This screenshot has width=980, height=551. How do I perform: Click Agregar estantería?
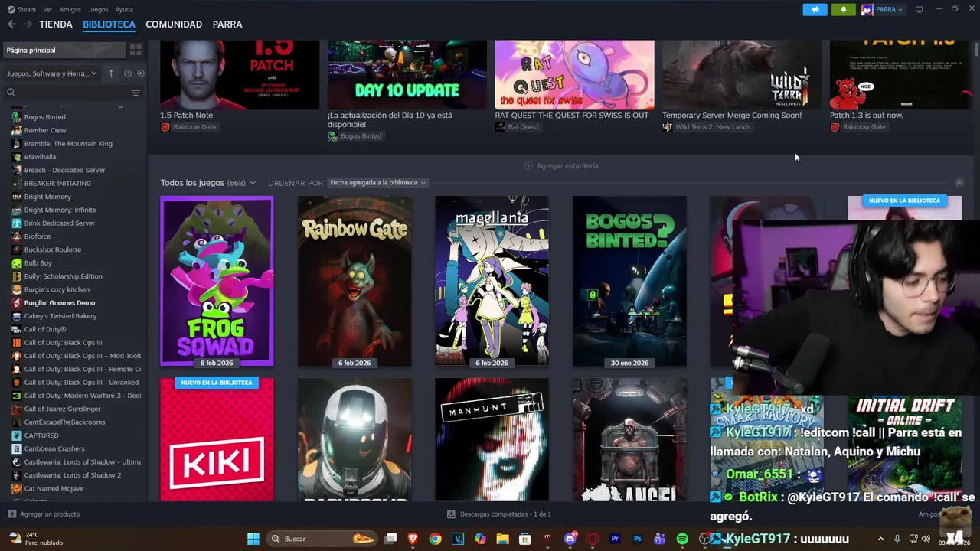tap(561, 165)
